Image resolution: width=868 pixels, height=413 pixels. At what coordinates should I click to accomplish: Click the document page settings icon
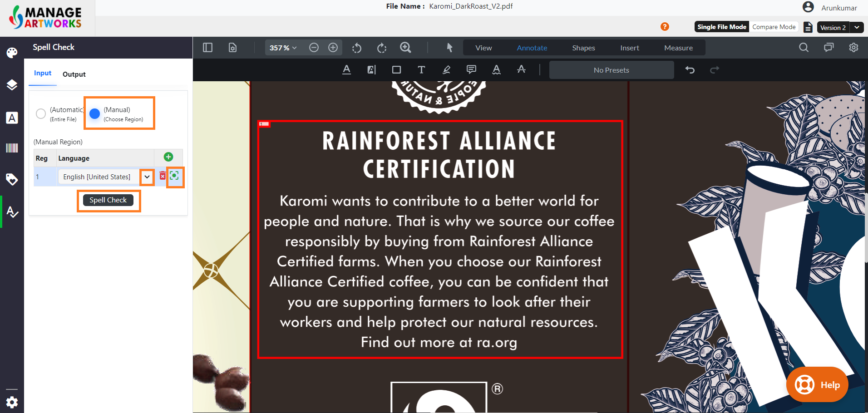pyautogui.click(x=232, y=48)
